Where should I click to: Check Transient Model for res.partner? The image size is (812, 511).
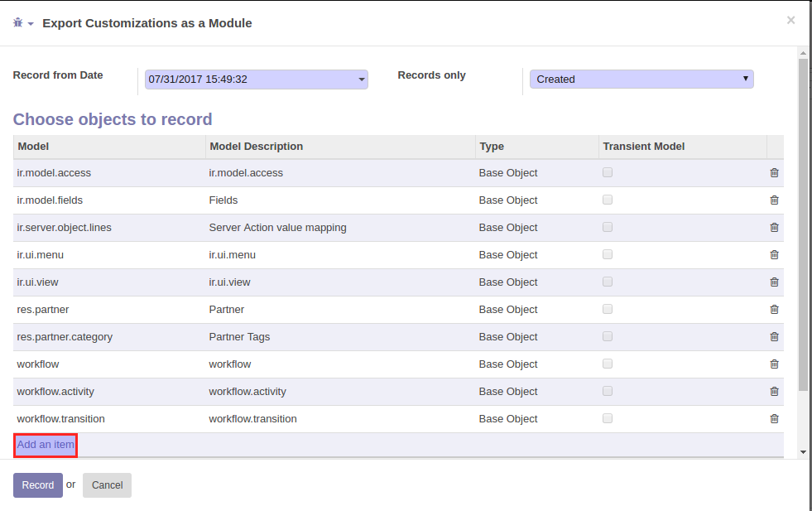608,309
